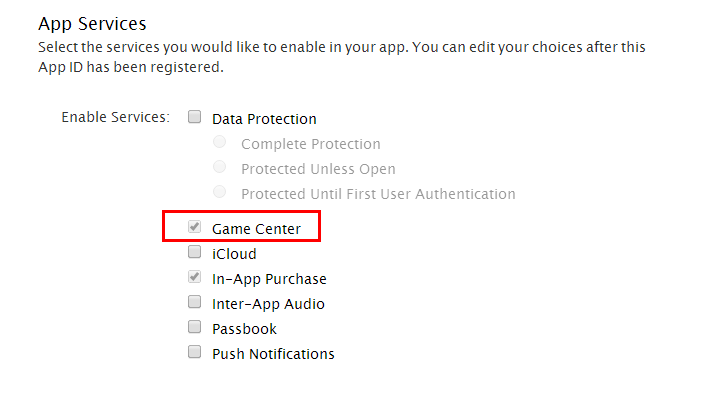The image size is (713, 396).
Task: Click the Passbook label text
Action: (244, 329)
